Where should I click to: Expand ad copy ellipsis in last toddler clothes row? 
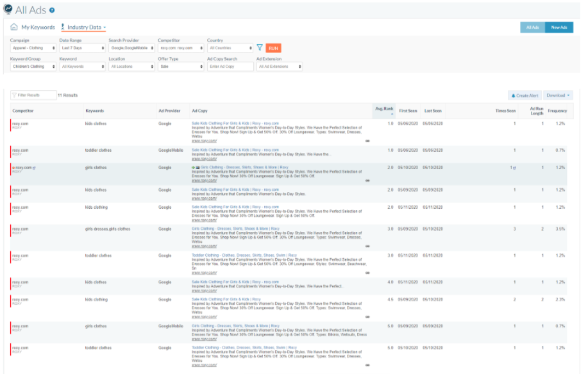click(367, 365)
